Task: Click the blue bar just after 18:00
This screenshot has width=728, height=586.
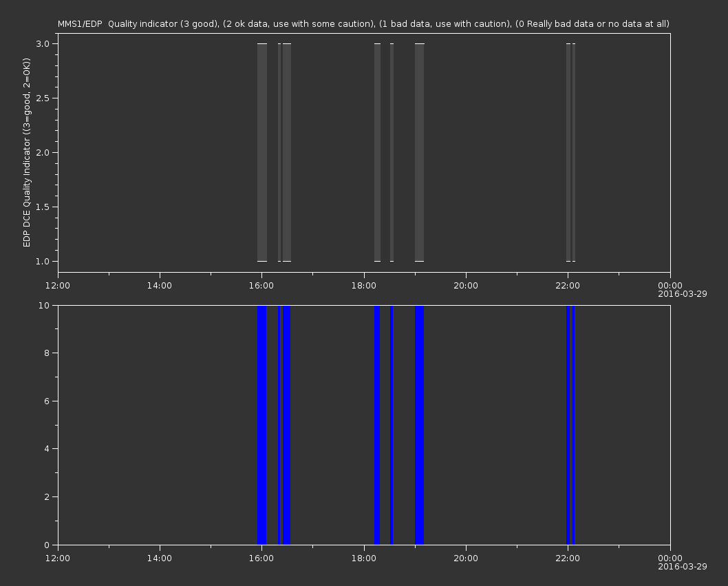Action: click(377, 425)
